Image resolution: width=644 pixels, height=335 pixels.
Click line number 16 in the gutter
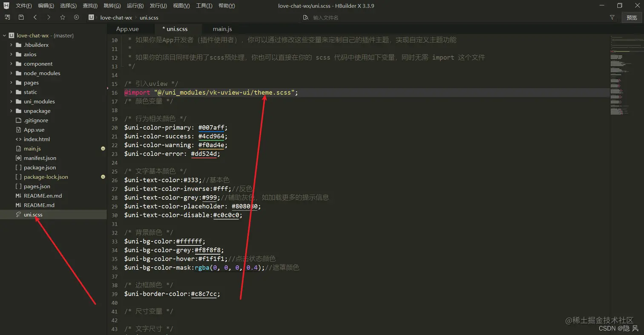click(114, 93)
